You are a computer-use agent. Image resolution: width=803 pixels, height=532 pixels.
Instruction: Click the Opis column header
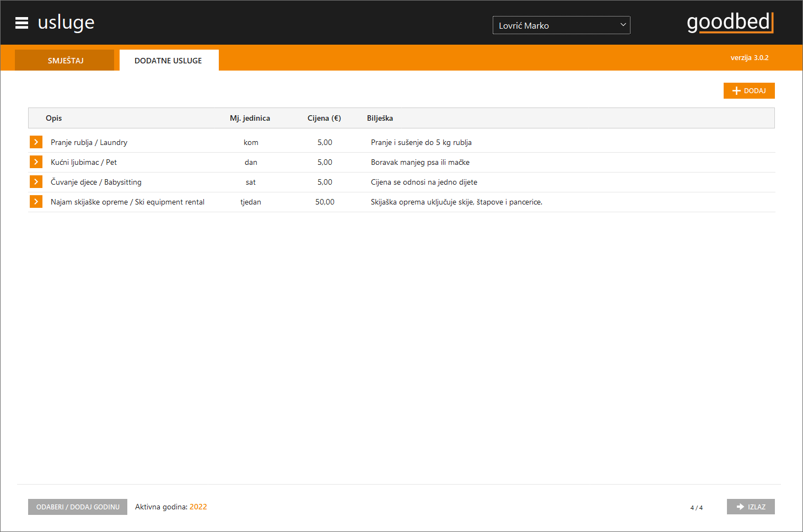(x=54, y=118)
